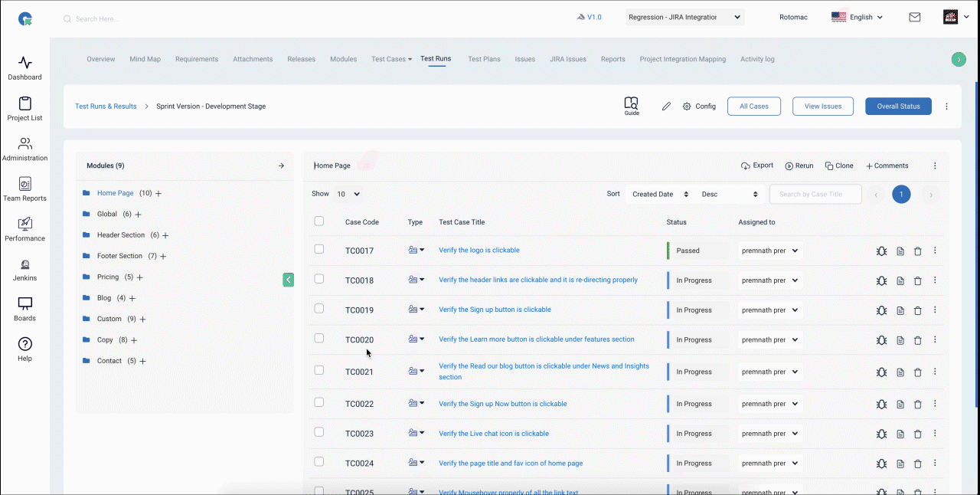Open the Jenkins sidebar icon
The image size is (980, 495).
[24, 264]
